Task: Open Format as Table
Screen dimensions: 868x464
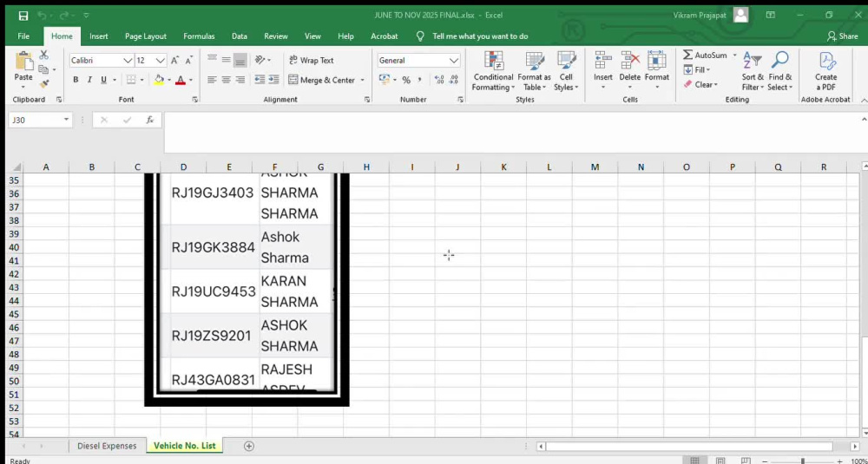Action: pos(534,71)
